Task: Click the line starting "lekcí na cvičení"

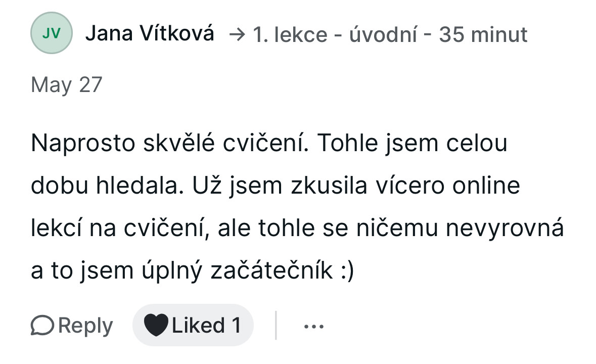Action: [x=297, y=229]
